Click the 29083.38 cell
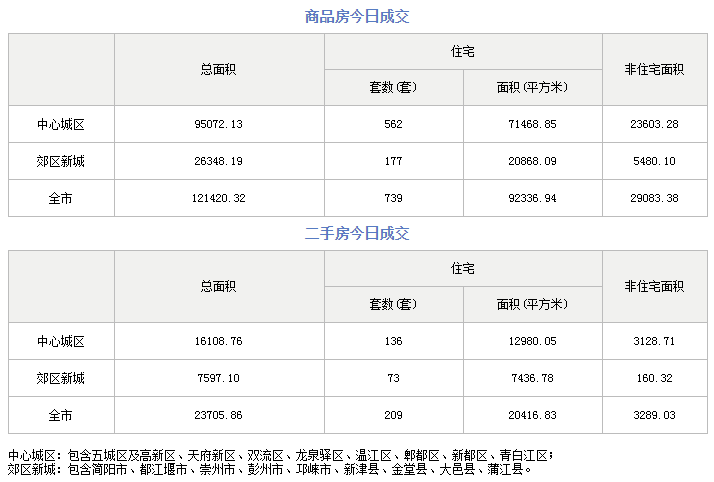This screenshot has width=714, height=482. (654, 198)
